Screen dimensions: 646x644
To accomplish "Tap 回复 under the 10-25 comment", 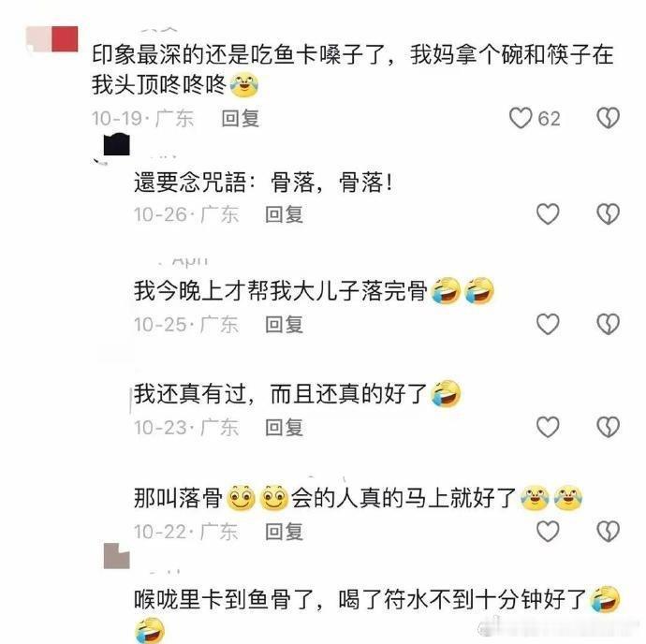I will pyautogui.click(x=285, y=325).
